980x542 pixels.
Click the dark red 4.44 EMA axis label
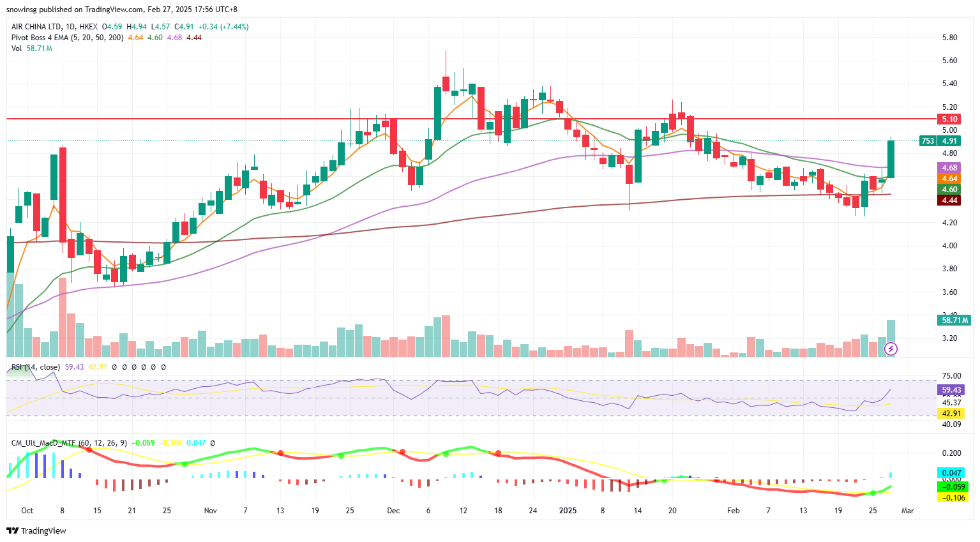point(949,200)
